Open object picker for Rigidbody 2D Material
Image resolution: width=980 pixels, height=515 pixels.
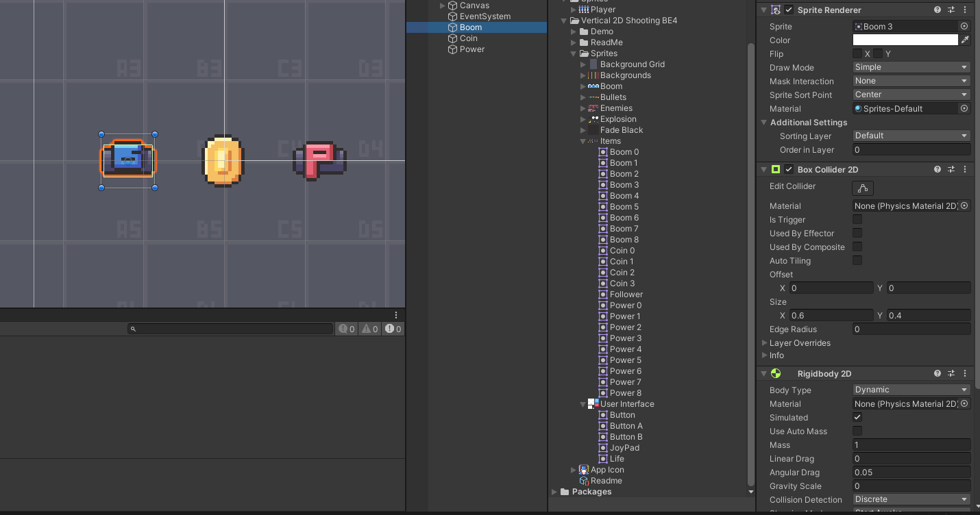coord(964,403)
